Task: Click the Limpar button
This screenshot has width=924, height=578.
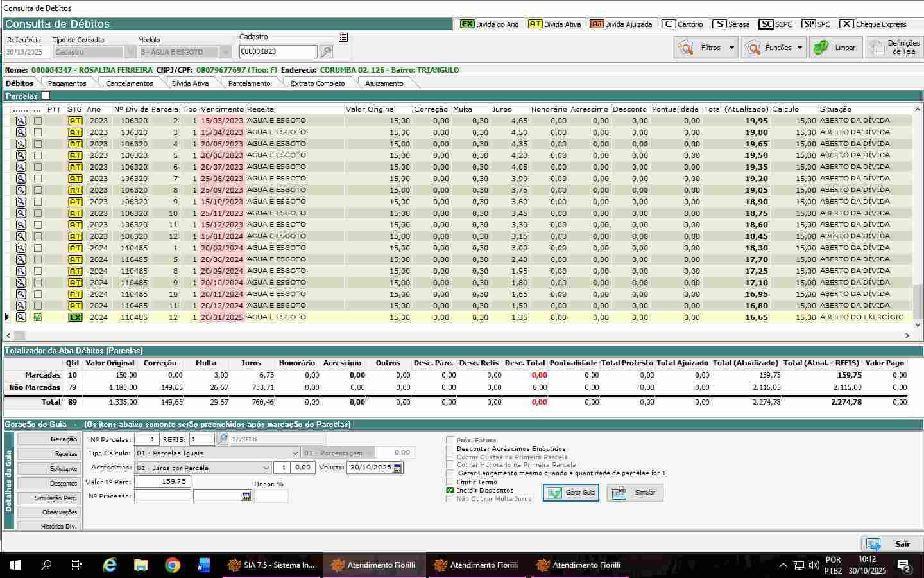Action: pos(835,48)
